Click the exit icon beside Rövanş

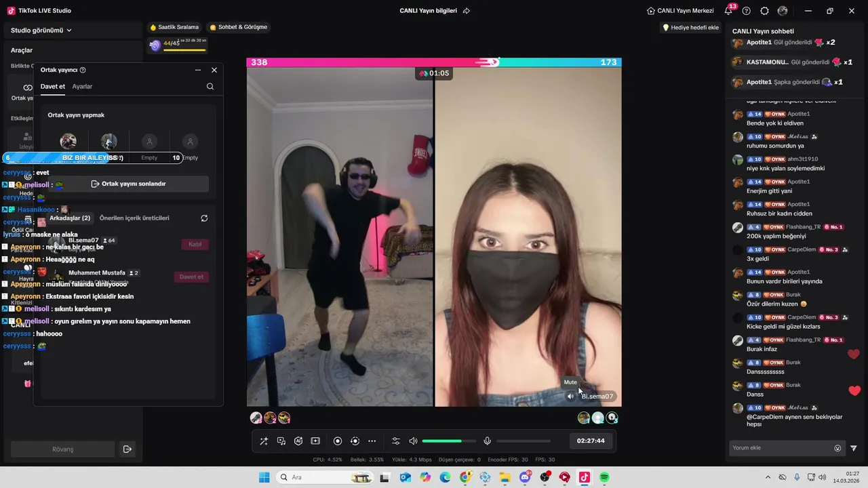[x=127, y=449]
